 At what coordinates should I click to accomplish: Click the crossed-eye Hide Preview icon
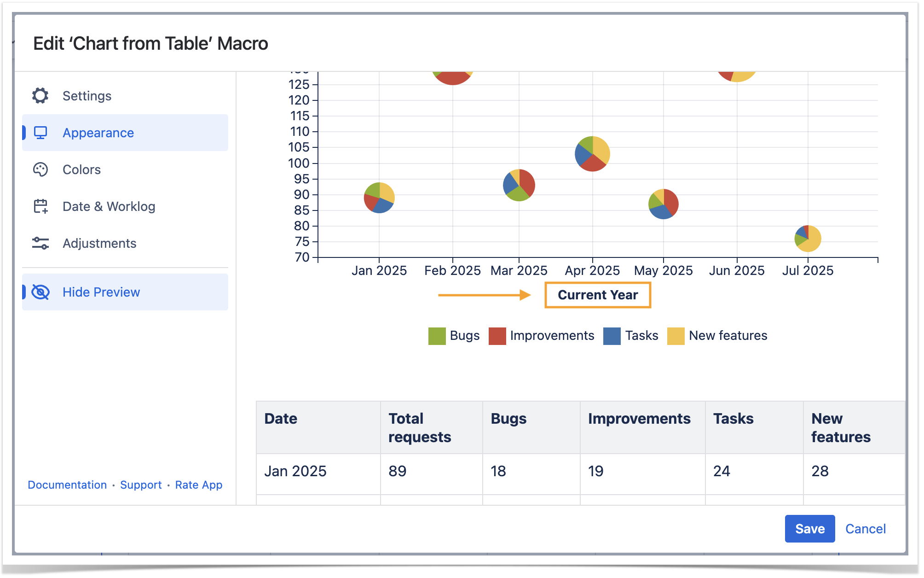[x=40, y=292]
